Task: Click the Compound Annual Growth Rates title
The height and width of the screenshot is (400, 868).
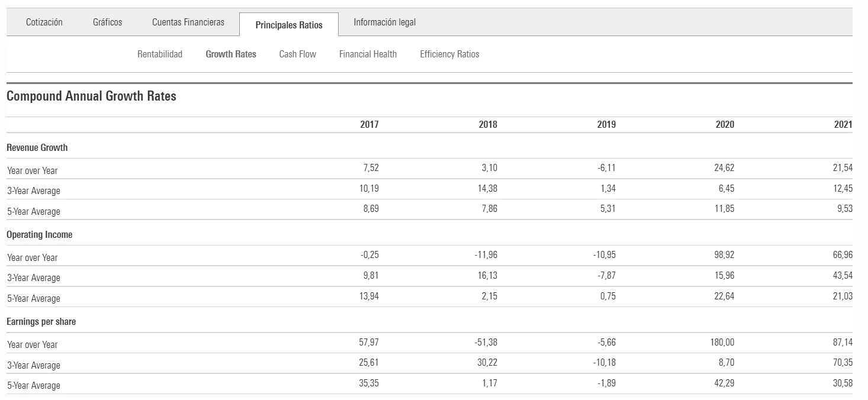Action: pyautogui.click(x=91, y=96)
